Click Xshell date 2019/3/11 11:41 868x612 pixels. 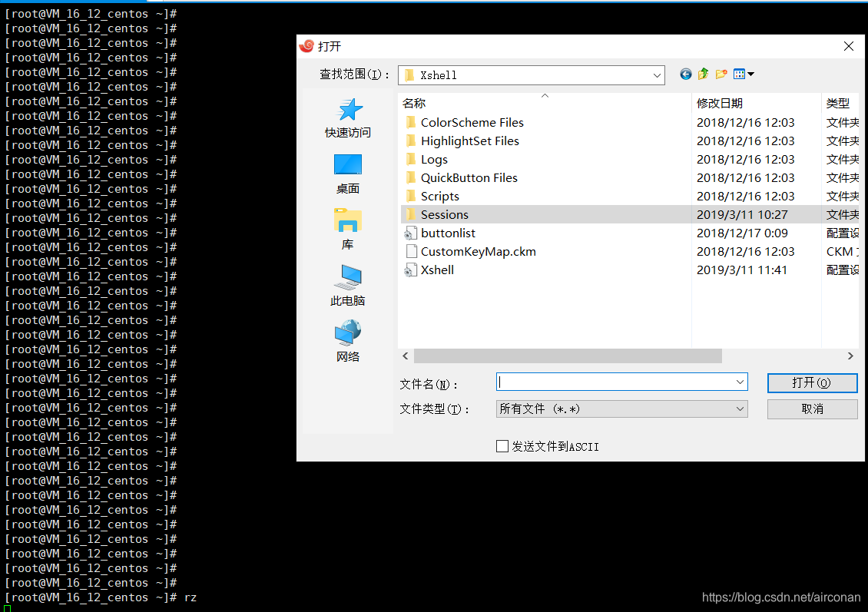[x=742, y=270]
